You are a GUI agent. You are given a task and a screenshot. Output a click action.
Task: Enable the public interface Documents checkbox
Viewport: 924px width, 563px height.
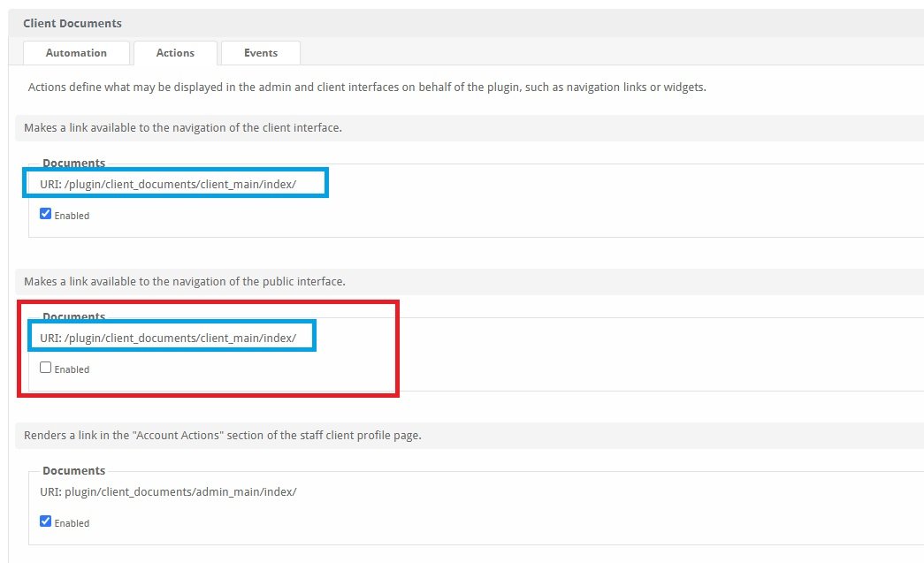point(45,368)
